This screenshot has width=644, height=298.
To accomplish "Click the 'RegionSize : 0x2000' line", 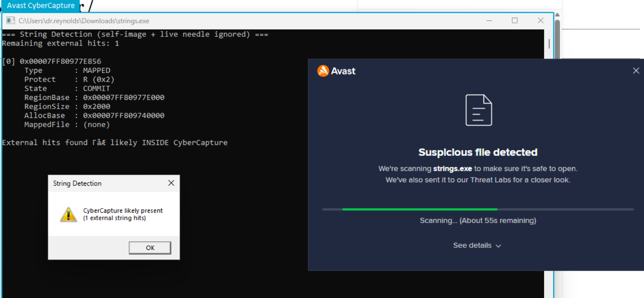I will [x=67, y=107].
